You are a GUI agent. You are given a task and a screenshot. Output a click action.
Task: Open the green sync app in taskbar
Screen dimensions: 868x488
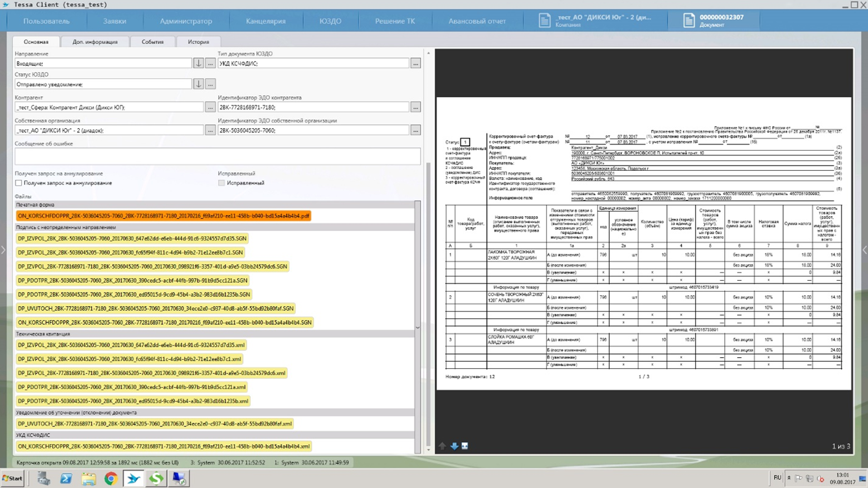click(156, 479)
